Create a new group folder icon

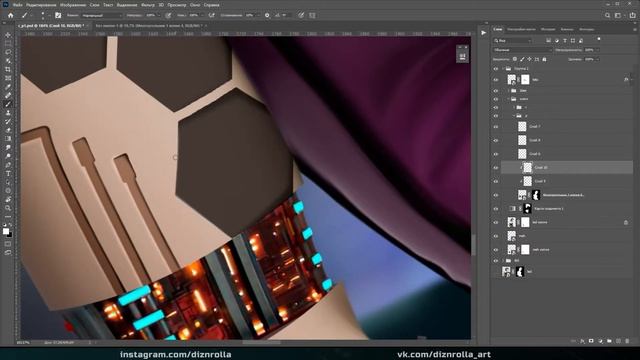click(609, 341)
